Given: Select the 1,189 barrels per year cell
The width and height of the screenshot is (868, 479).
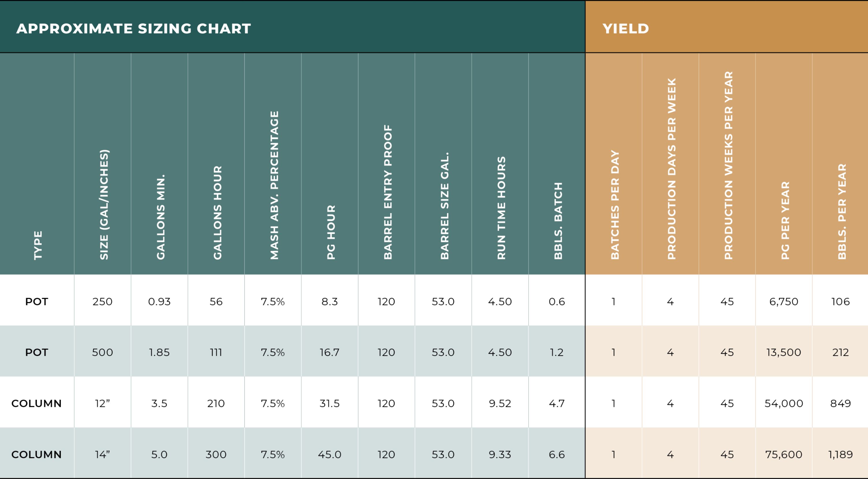Looking at the screenshot, I should tap(840, 454).
